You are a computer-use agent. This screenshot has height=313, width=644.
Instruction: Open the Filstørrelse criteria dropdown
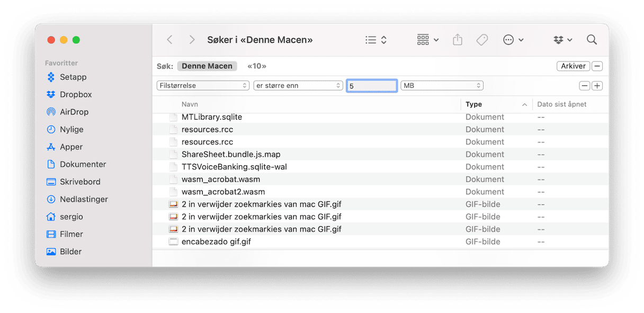coord(203,85)
